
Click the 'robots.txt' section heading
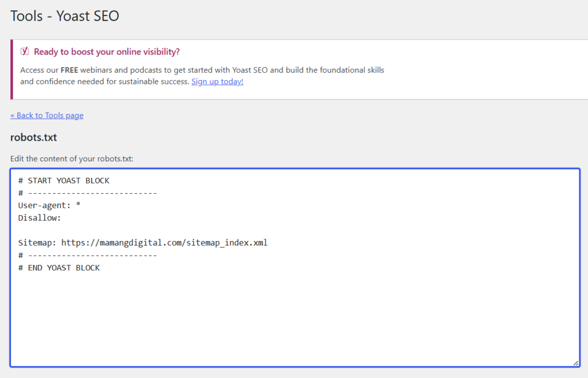[x=33, y=138]
